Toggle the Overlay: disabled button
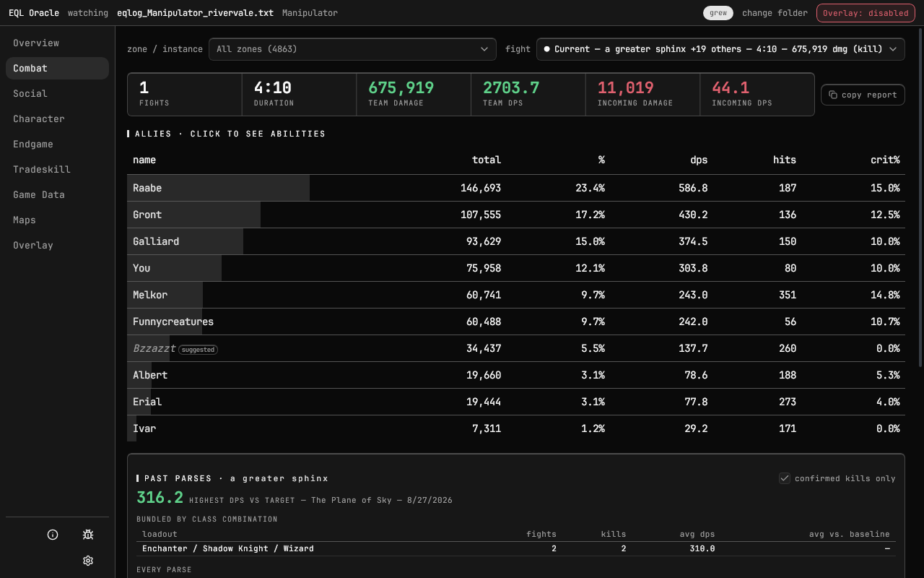Screen dimensions: 924x578 click(865, 13)
